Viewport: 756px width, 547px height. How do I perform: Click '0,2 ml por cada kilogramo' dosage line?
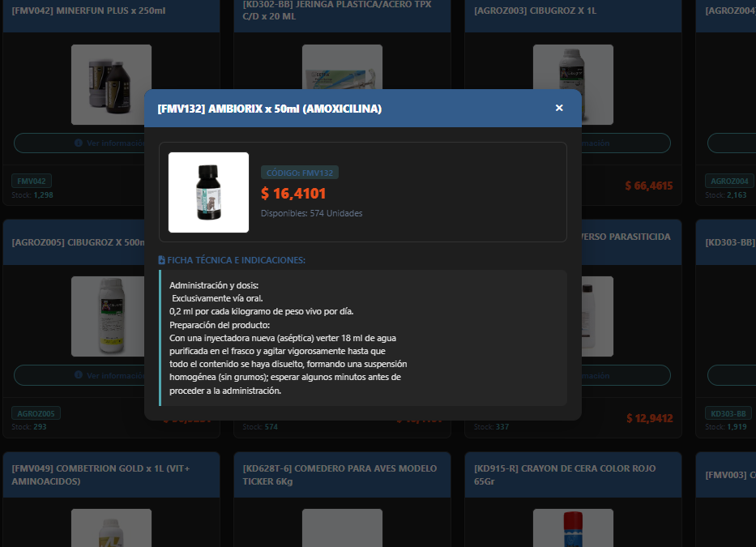coord(262,311)
